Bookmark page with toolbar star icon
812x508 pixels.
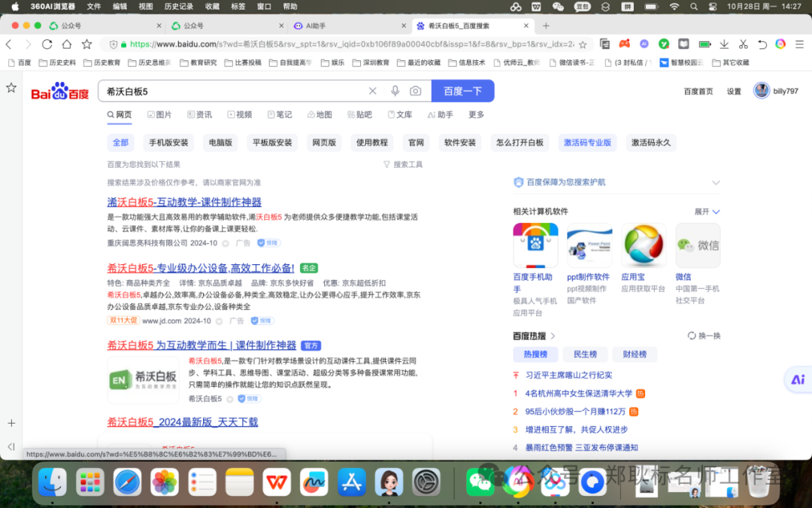(87, 44)
